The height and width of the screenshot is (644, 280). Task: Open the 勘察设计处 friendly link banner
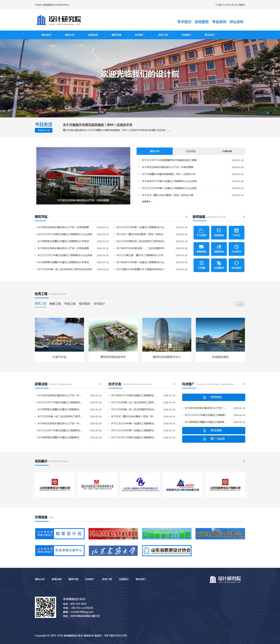tap(60, 533)
